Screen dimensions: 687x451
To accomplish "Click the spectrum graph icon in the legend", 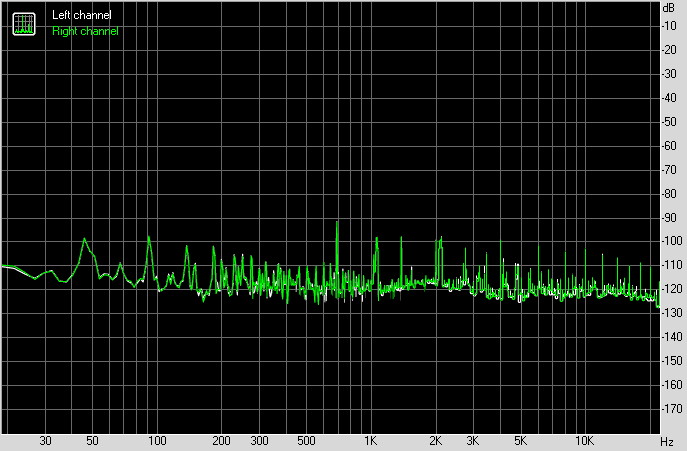I will [x=24, y=24].
